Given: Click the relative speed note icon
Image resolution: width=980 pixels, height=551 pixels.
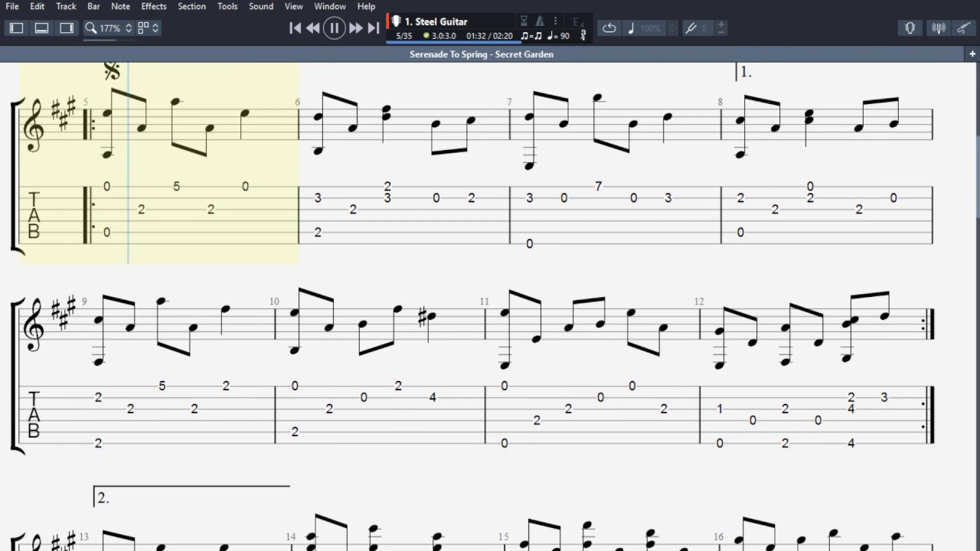Looking at the screenshot, I should point(631,28).
